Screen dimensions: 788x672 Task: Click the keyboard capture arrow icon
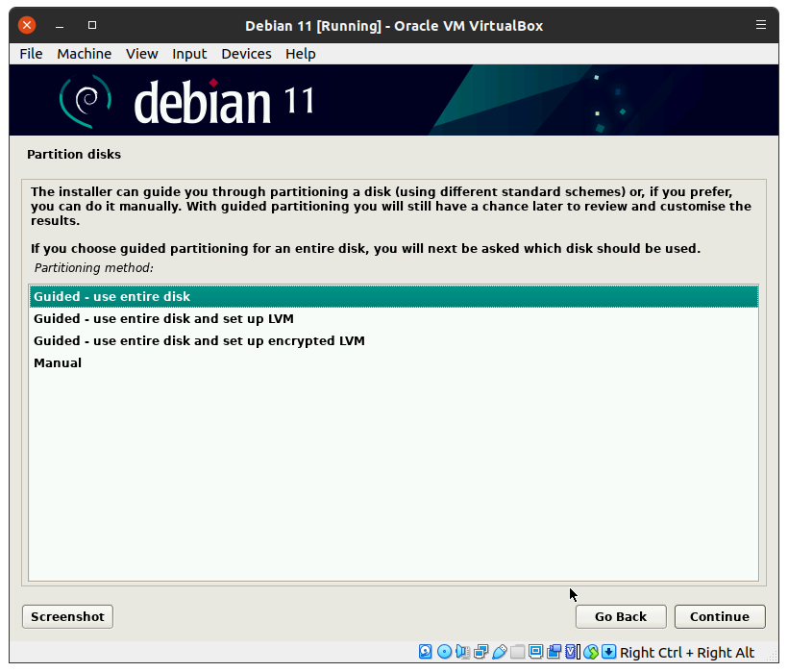[609, 652]
